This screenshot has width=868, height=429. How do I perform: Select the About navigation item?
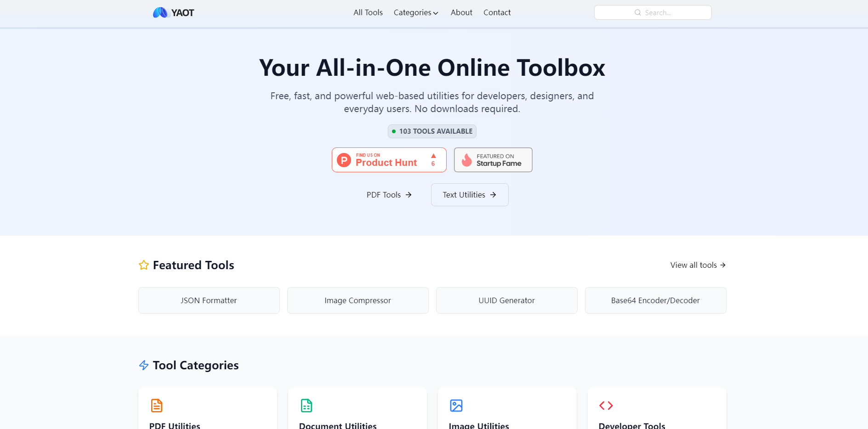(461, 12)
